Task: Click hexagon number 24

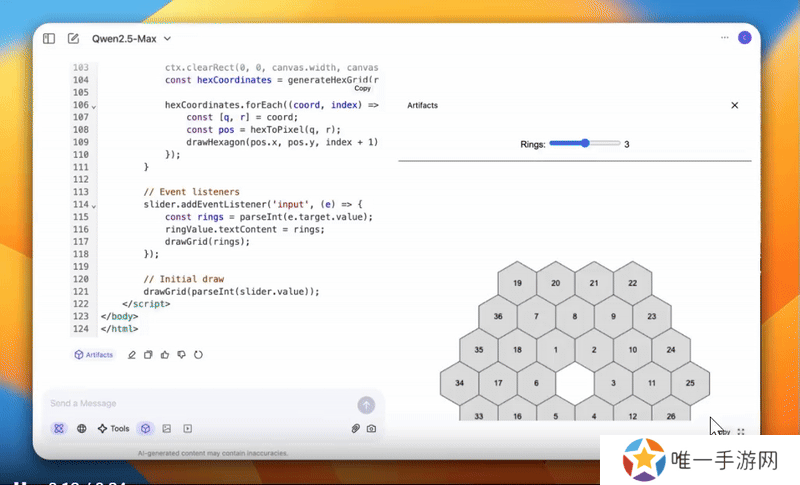Action: [671, 350]
